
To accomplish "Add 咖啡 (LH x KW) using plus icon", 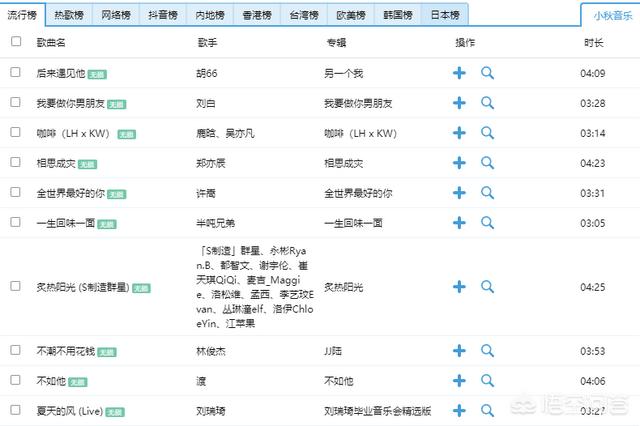I will coord(459,133).
